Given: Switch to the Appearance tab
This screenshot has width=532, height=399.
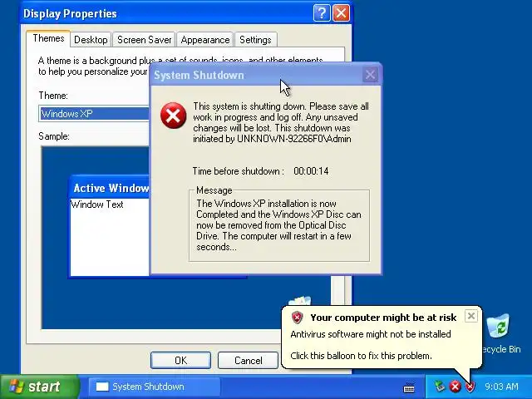Looking at the screenshot, I should 205,40.
